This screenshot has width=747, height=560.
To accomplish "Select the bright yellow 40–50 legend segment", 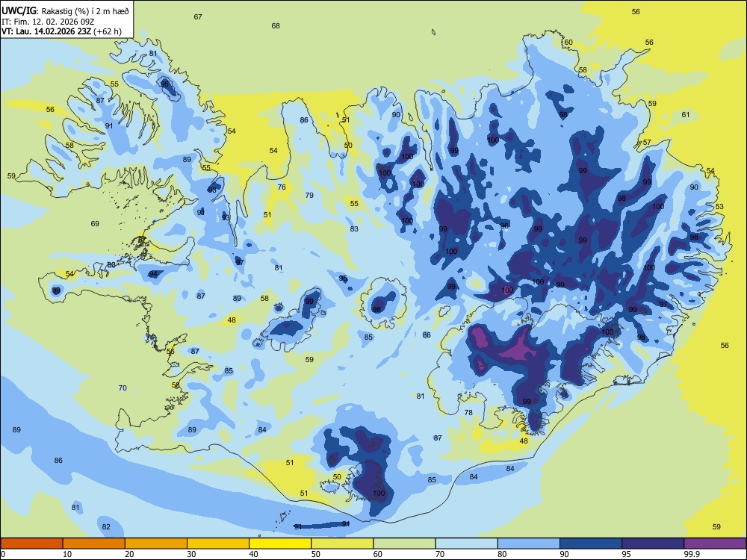I will tap(280, 544).
